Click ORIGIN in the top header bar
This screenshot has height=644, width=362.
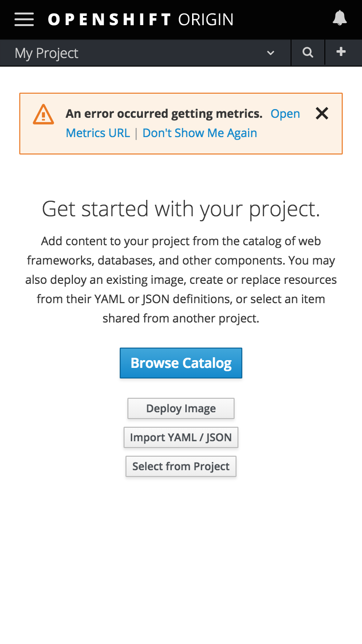[x=207, y=19]
